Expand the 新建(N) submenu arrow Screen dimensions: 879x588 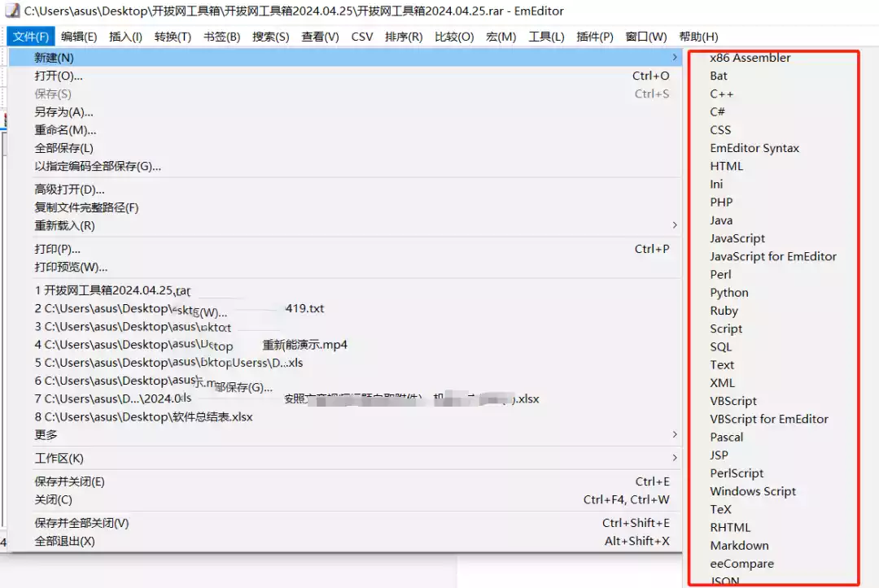(675, 58)
